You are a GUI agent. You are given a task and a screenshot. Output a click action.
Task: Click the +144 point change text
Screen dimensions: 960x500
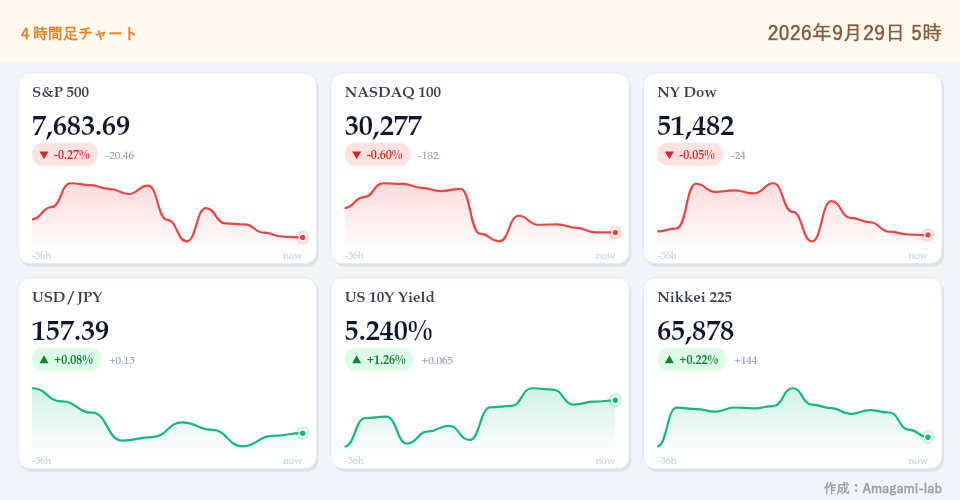pos(746,360)
